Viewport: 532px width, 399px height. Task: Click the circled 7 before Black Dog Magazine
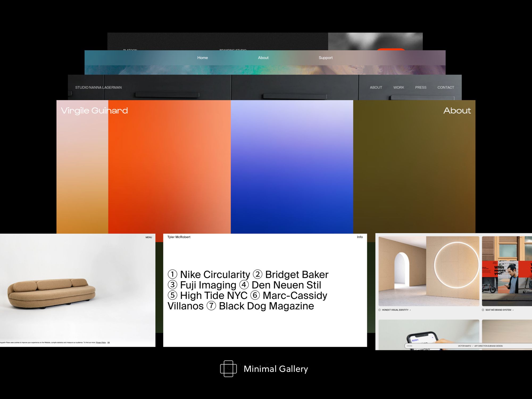(x=211, y=306)
